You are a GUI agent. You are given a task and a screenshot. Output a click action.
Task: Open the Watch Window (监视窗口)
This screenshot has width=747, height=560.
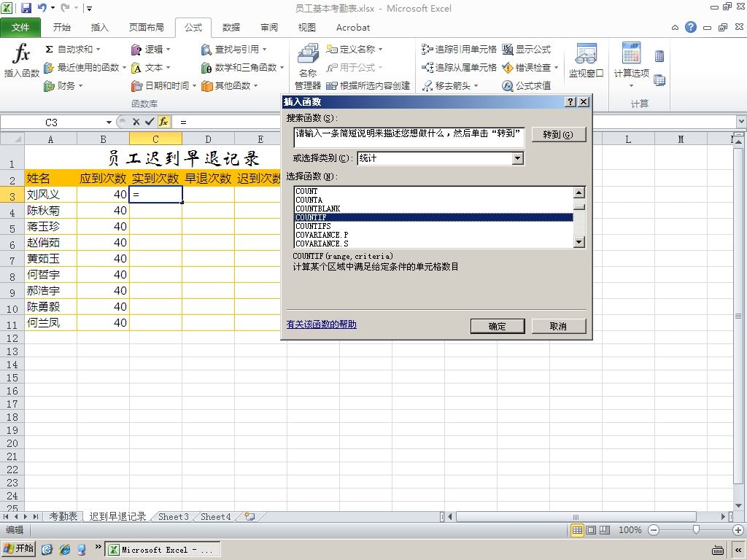586,61
